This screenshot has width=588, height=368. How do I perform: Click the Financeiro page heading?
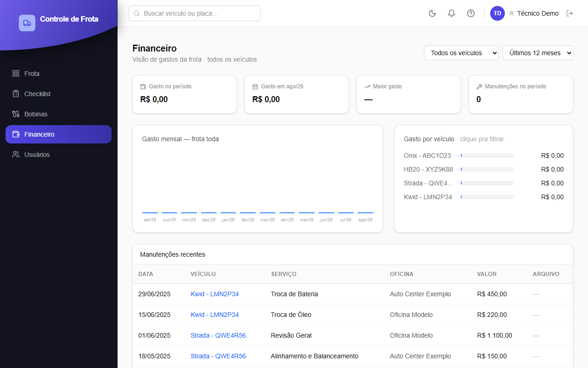point(154,48)
